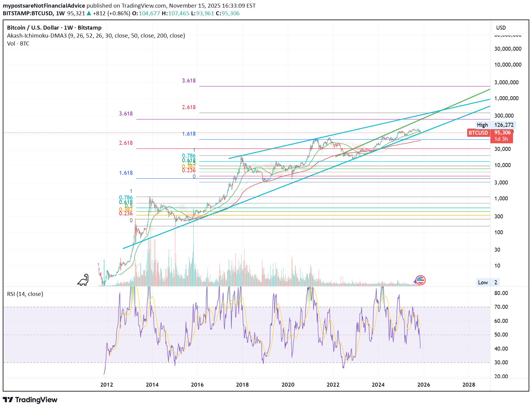Click the red BTCUSD symbol tag
The height and width of the screenshot is (408, 532).
click(x=478, y=133)
